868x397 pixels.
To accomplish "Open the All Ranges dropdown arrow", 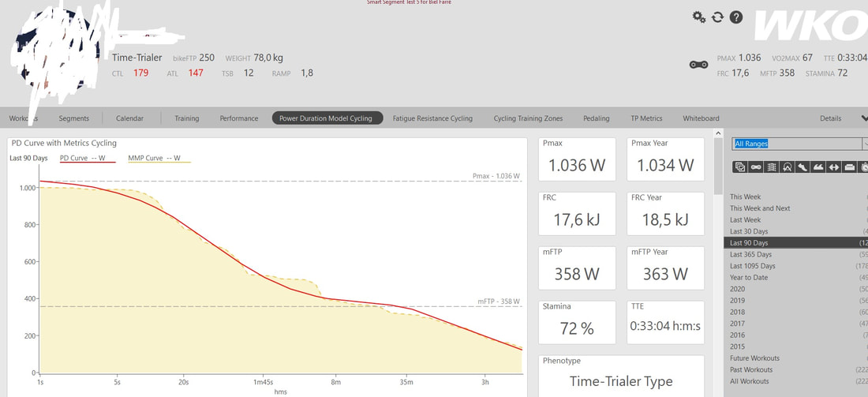I will (x=865, y=144).
